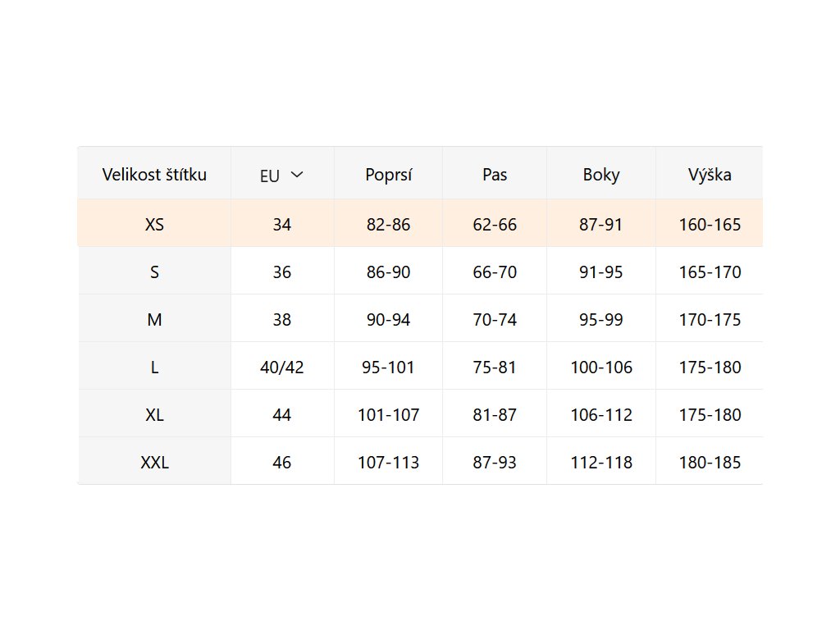Click the 112-118 Boky cell
The height and width of the screenshot is (630, 840).
601,462
